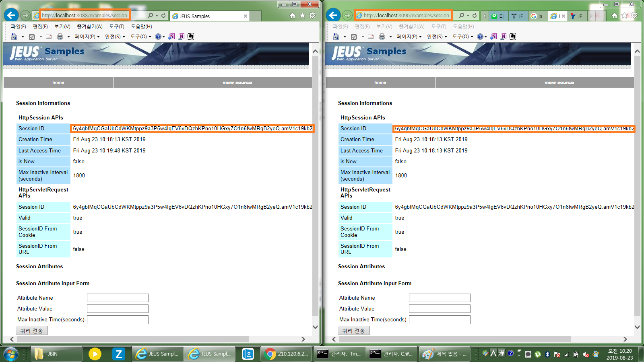The width and height of the screenshot is (644, 362).
Task: Focus Attribute Value field in right window
Action: pyautogui.click(x=440, y=309)
